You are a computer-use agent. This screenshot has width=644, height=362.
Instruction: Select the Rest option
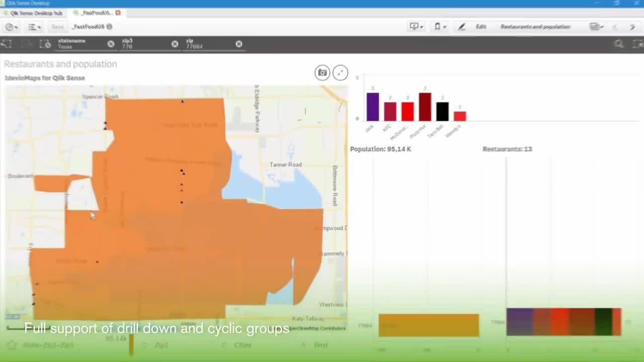[320, 345]
